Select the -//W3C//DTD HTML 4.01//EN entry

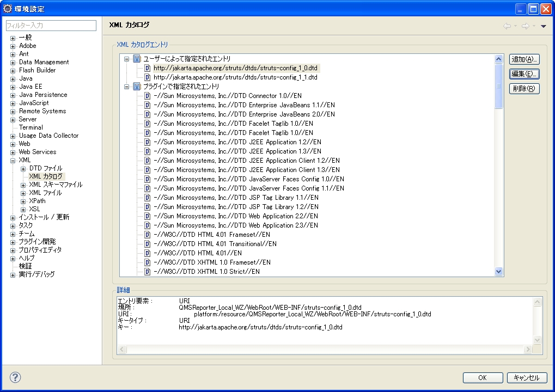[198, 253]
